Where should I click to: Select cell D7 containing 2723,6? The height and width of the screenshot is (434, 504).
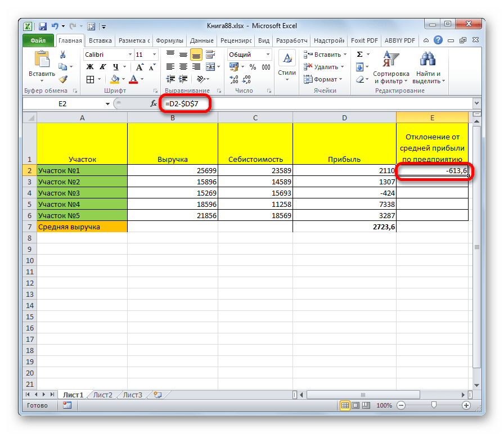tap(344, 227)
